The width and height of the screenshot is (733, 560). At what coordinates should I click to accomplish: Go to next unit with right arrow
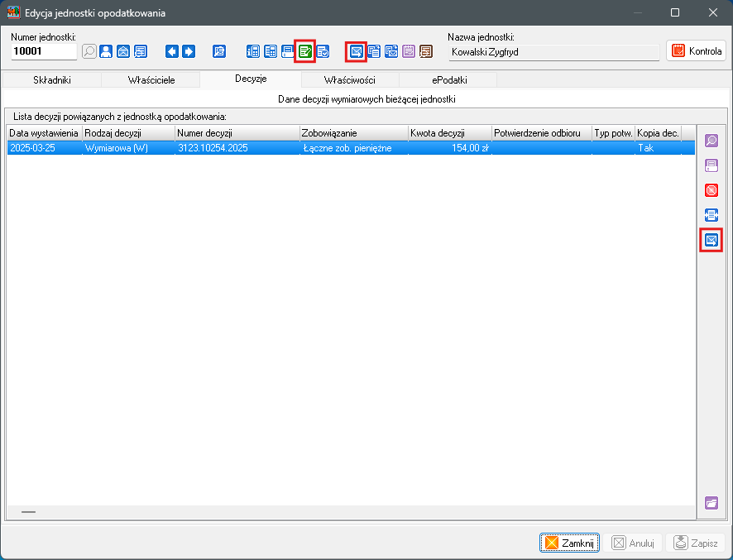tap(189, 51)
